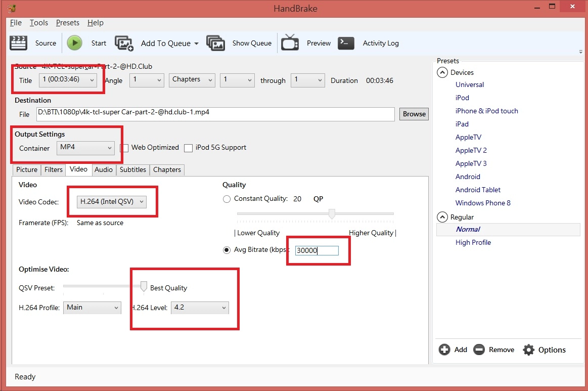Open the starting chapter dropdown
Screen dimensions: 588x391
click(x=238, y=80)
